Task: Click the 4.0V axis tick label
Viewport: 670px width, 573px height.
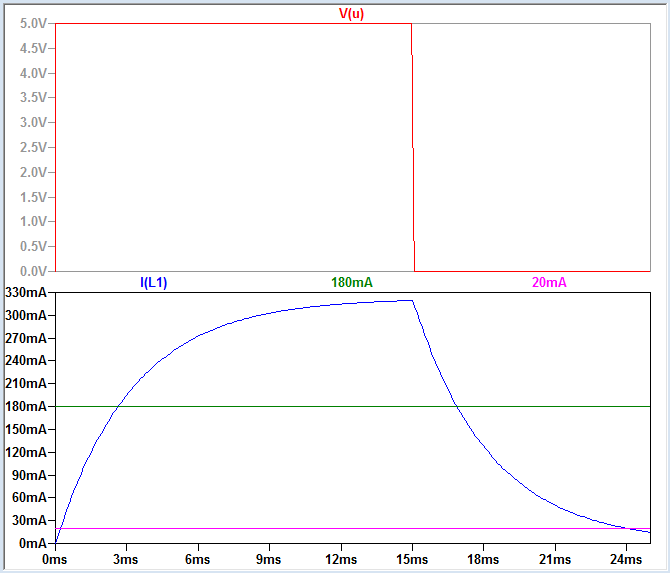Action: coord(33,73)
